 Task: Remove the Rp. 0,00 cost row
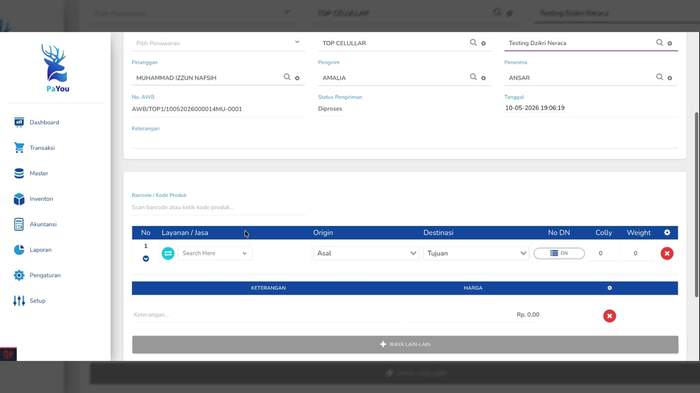click(609, 316)
